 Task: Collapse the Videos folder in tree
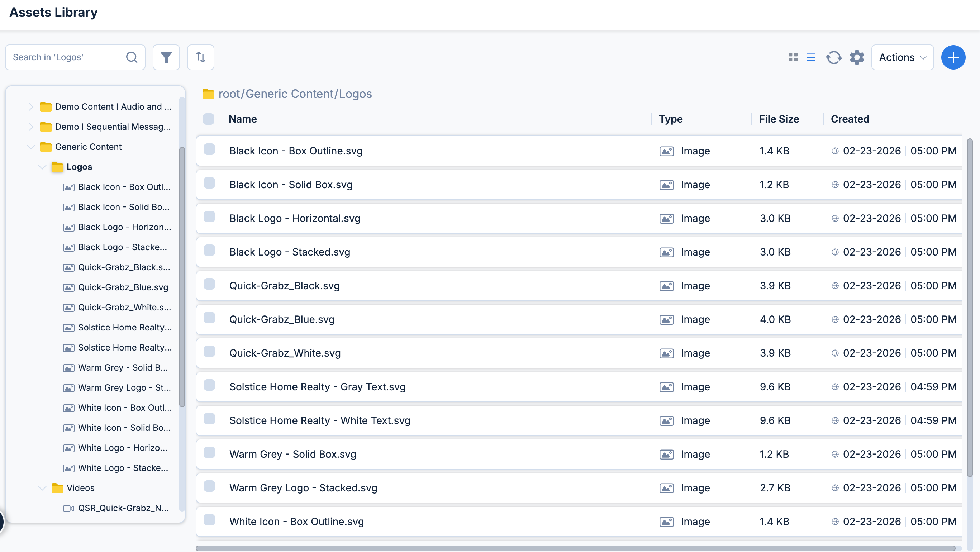pyautogui.click(x=42, y=488)
